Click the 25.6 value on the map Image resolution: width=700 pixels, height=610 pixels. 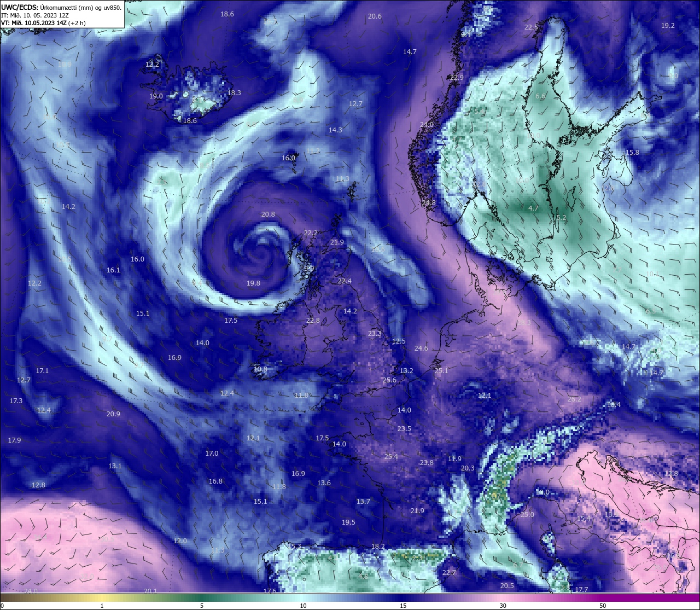point(389,380)
